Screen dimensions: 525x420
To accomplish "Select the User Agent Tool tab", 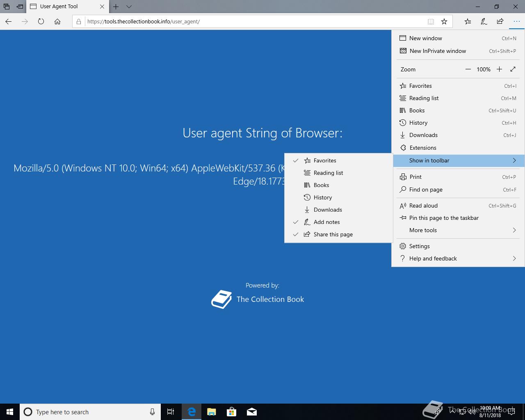I will point(68,7).
